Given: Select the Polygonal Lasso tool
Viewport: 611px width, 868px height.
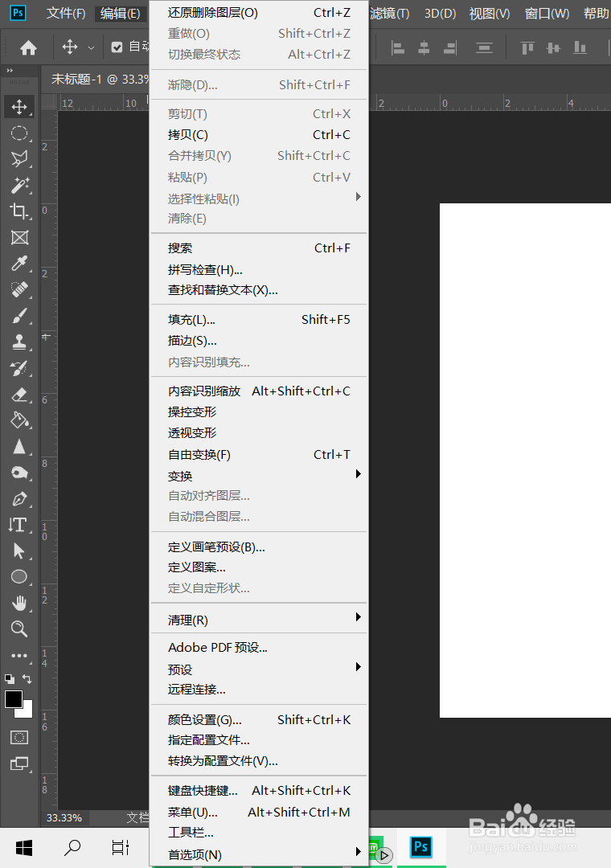Looking at the screenshot, I should click(19, 159).
